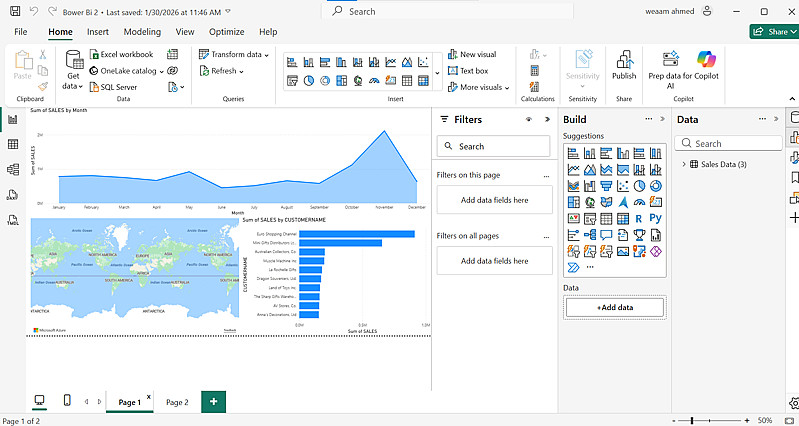Choose Power Apps visual in Build pane
799x426 pixels.
pyautogui.click(x=656, y=251)
